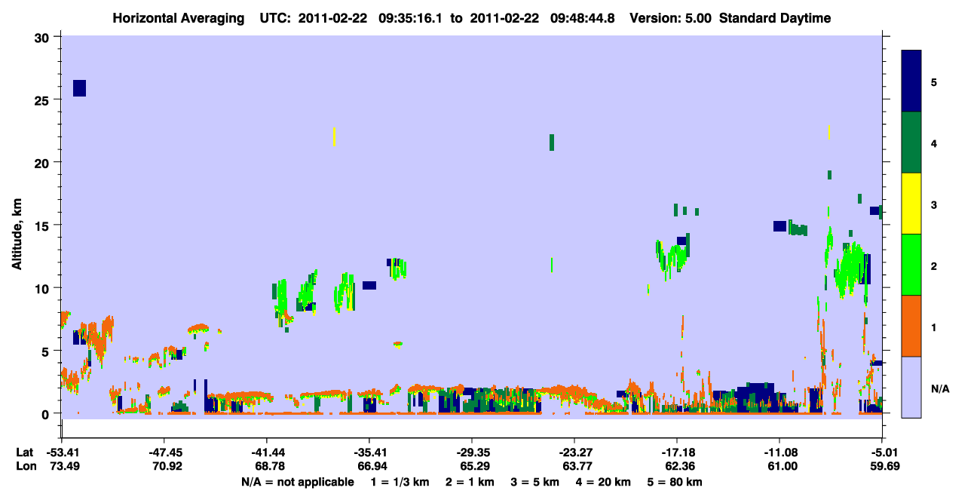Click the 25 altitude tick label
Screen dimensions: 980x503
pyautogui.click(x=44, y=100)
